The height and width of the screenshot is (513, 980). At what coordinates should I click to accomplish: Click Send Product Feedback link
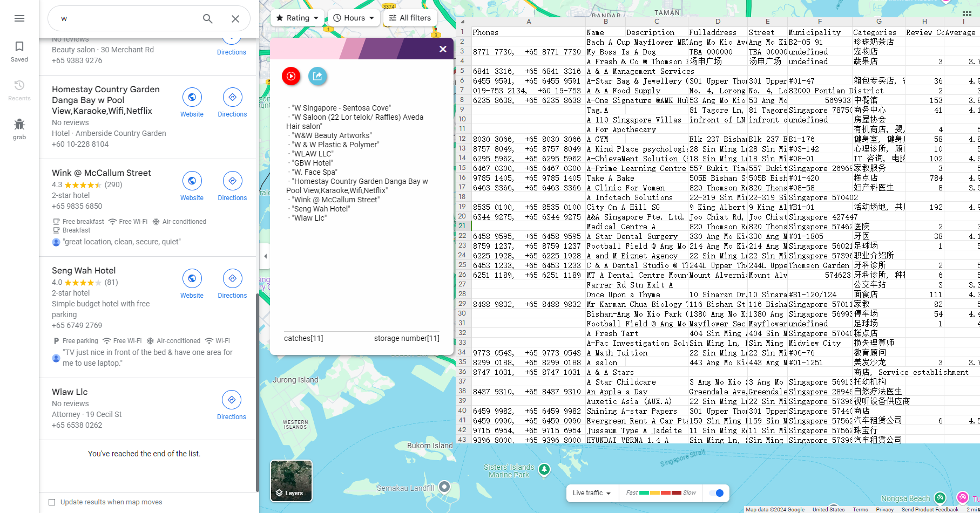930,509
